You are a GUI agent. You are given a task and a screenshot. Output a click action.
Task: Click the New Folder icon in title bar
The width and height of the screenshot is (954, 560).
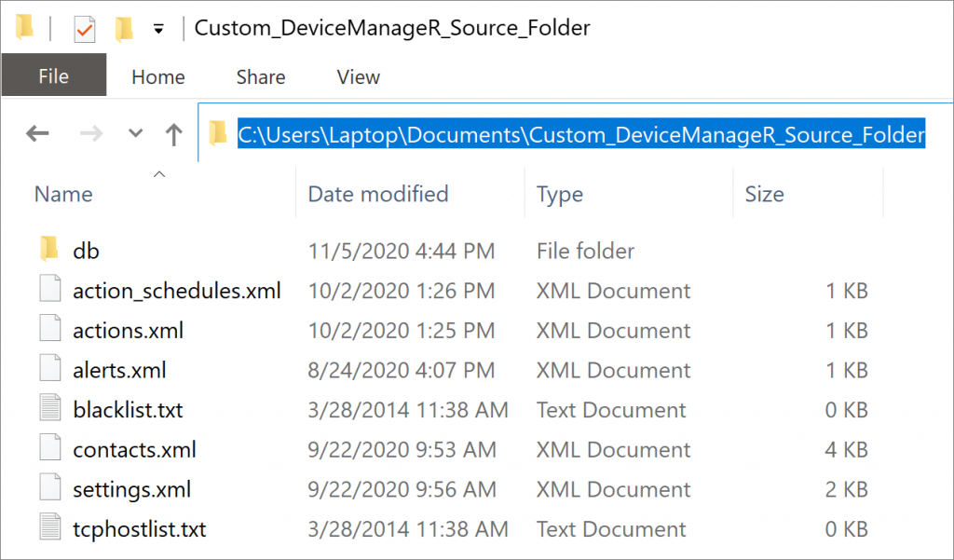[x=124, y=30]
